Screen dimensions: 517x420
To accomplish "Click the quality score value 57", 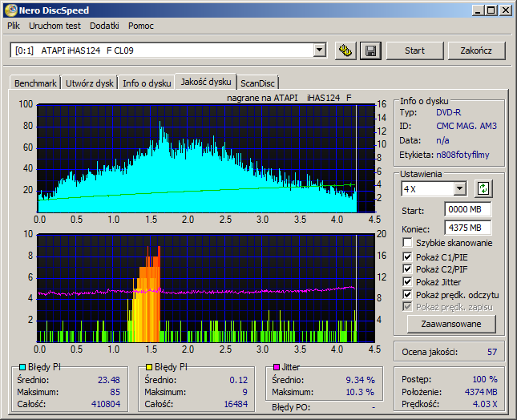I will (492, 352).
